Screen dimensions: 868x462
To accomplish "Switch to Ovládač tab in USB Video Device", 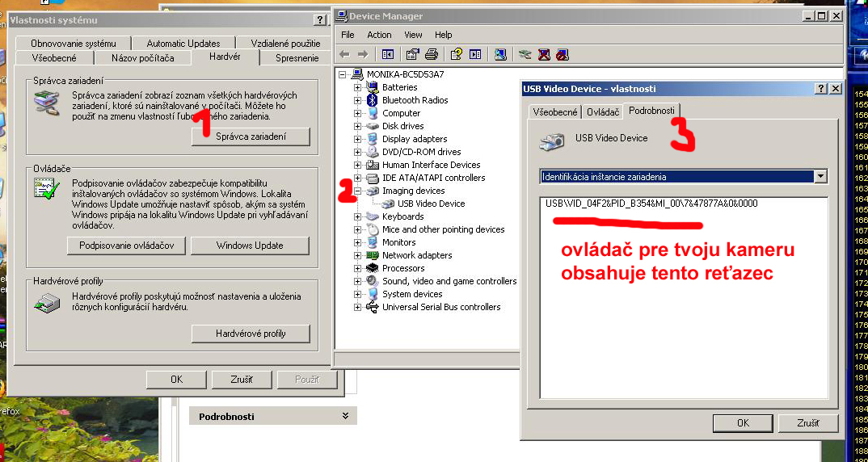I will coord(603,111).
